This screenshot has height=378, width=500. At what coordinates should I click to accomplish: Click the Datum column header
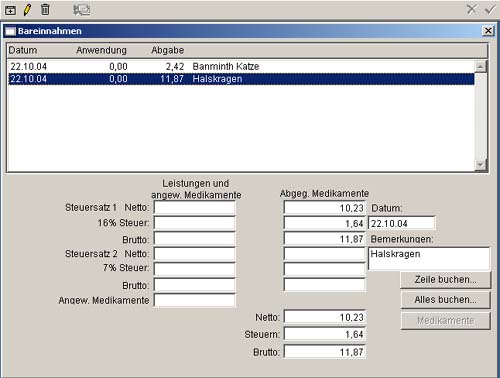[x=23, y=50]
